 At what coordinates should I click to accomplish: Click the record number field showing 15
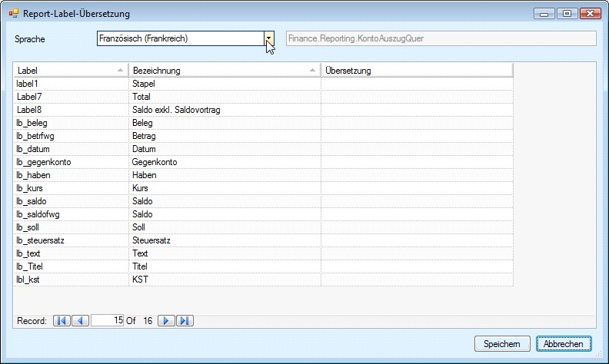pyautogui.click(x=107, y=320)
